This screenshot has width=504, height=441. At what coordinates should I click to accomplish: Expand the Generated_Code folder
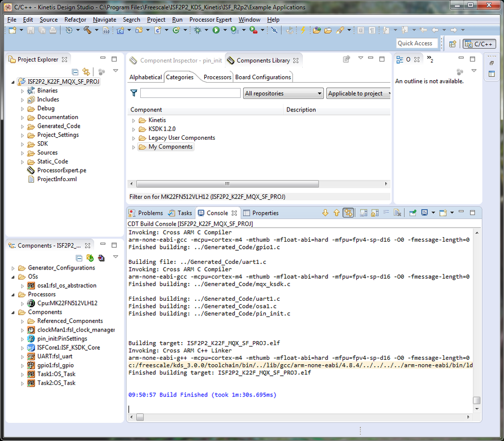22,127
